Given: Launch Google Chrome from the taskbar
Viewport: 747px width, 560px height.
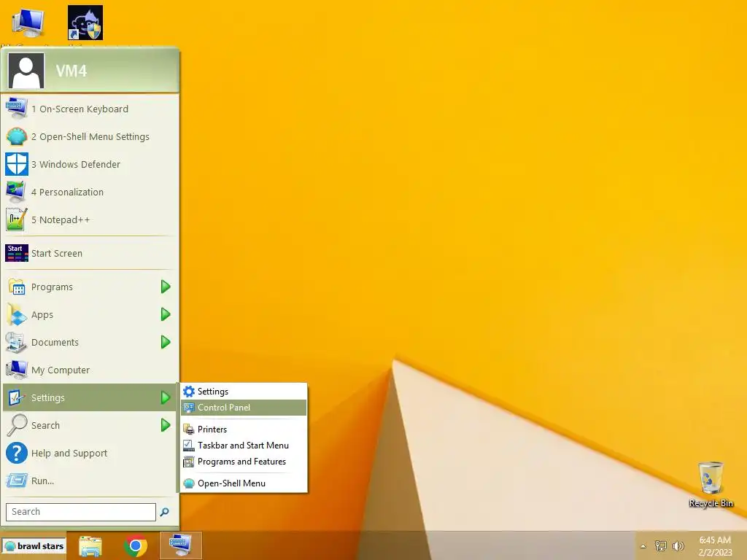Looking at the screenshot, I should tap(135, 545).
